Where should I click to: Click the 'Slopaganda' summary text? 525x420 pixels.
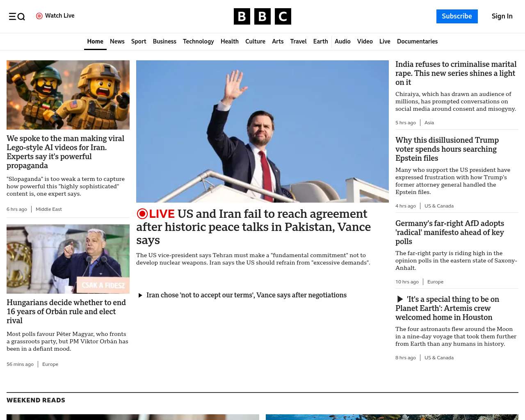click(66, 187)
